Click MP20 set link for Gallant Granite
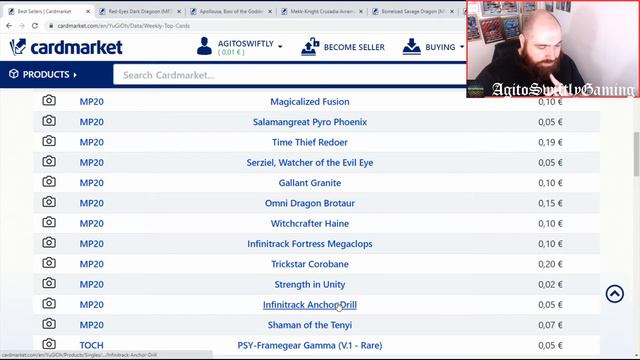Viewport: 640px width, 360px height. coord(91,183)
